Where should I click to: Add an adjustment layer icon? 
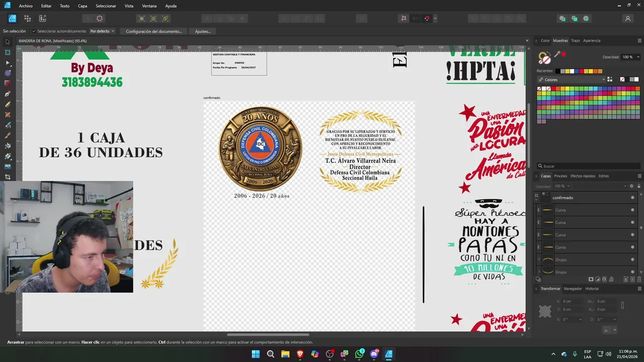[x=598, y=280]
